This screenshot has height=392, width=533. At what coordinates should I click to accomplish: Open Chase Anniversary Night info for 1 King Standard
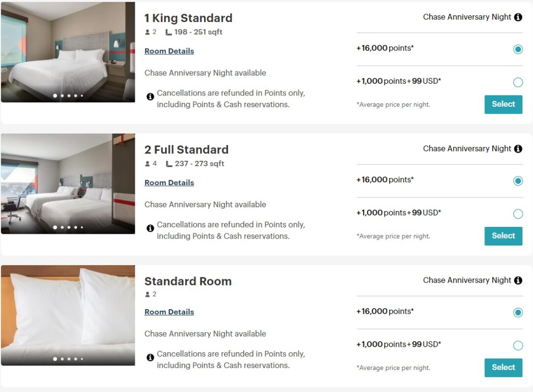(518, 17)
